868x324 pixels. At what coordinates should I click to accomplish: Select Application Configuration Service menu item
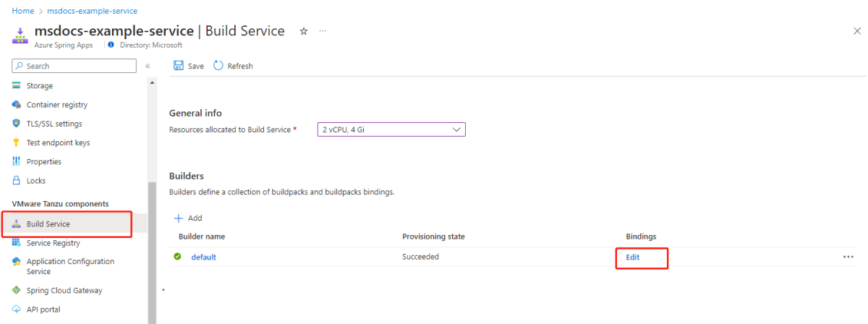point(70,266)
